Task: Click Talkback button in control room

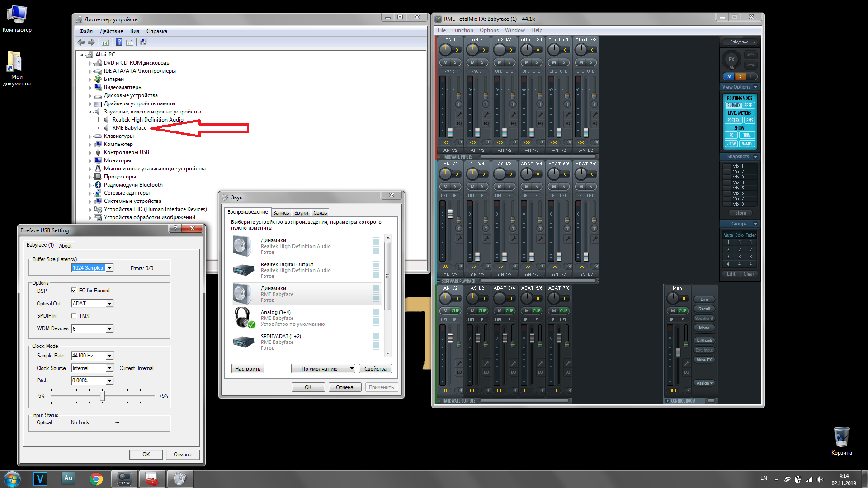Action: tap(704, 341)
